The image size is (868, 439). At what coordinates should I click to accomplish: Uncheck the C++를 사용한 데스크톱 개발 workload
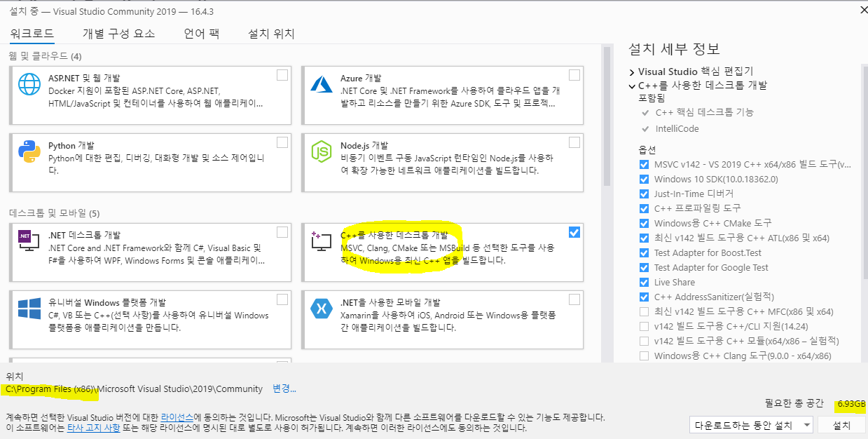[574, 232]
